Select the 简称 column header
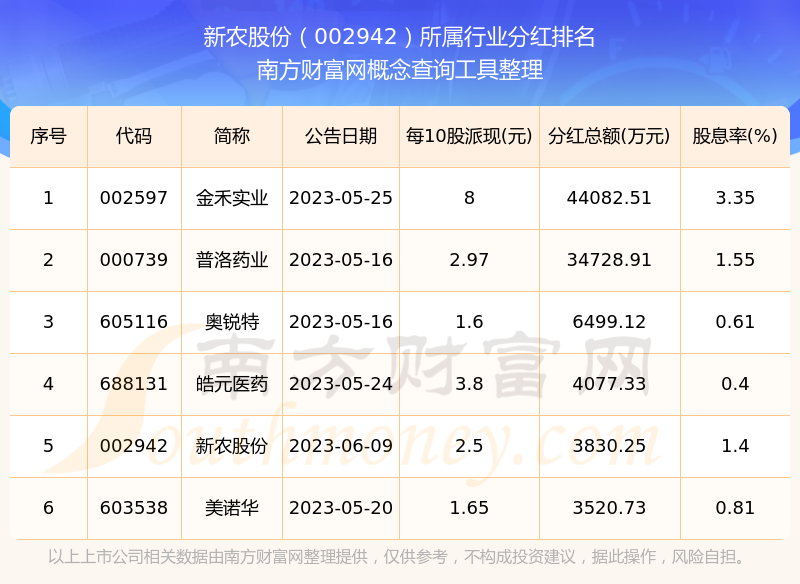The image size is (800, 584). (232, 136)
